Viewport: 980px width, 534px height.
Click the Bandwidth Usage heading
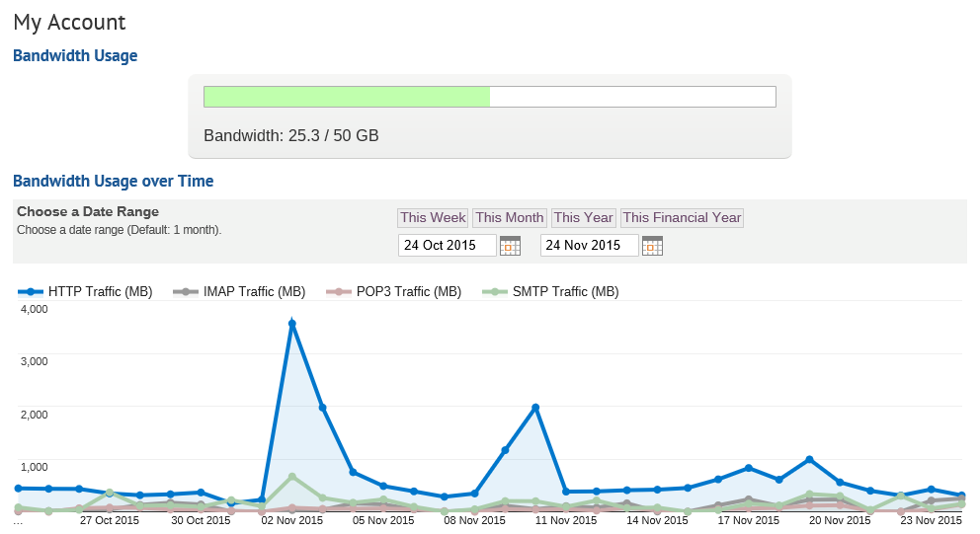(75, 55)
